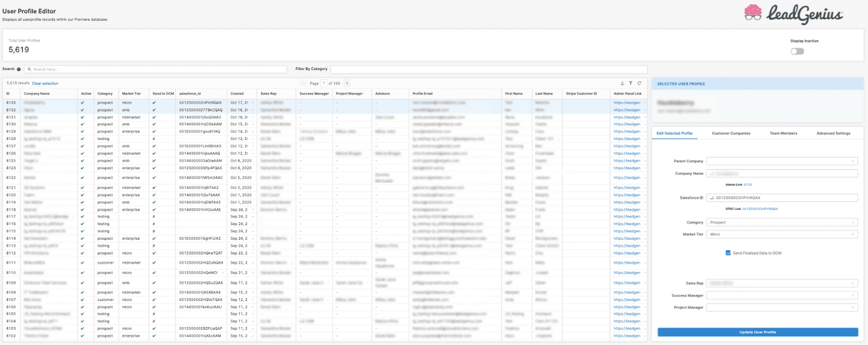Image resolution: width=868 pixels, height=345 pixels.
Task: Open the Advanced Settings tab
Action: 833,133
